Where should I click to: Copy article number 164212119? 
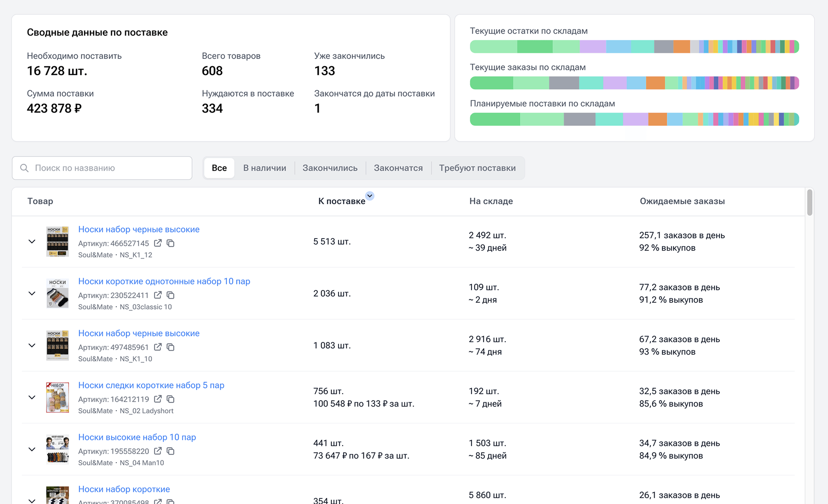click(171, 399)
